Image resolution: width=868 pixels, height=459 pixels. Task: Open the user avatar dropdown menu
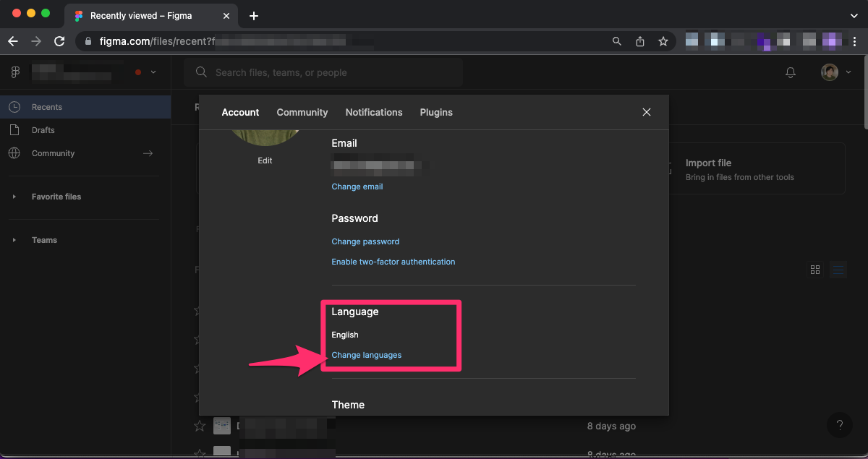pyautogui.click(x=835, y=72)
